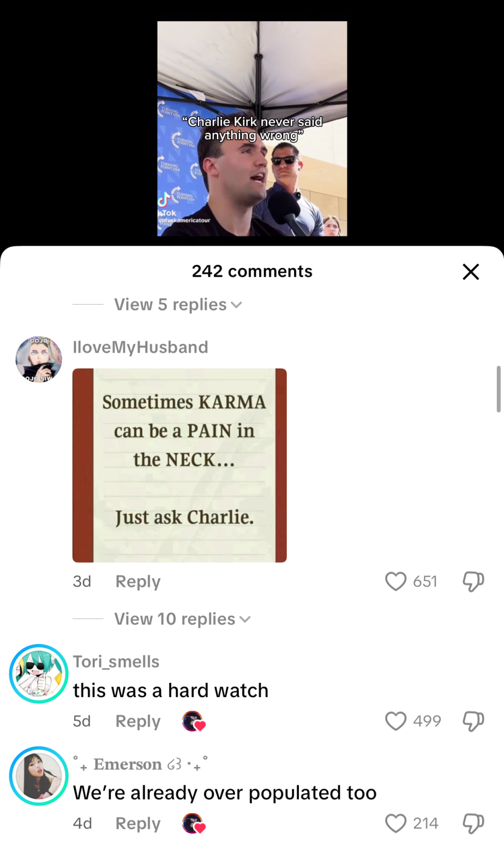Open the Tori_smells username link

[x=116, y=662]
